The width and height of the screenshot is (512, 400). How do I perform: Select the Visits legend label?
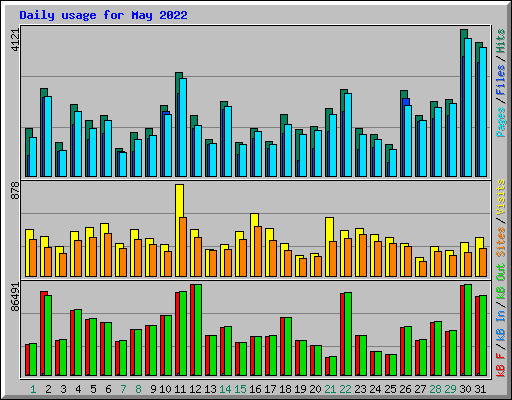click(x=501, y=197)
